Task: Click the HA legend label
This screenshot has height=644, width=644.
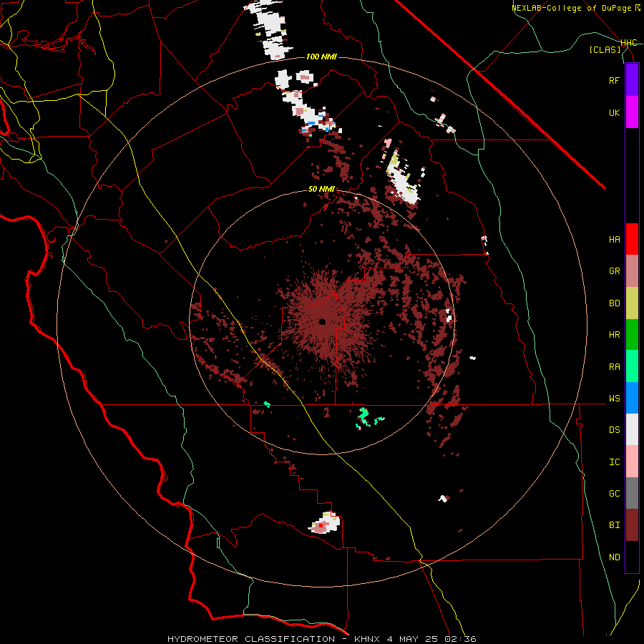Action: tap(614, 240)
